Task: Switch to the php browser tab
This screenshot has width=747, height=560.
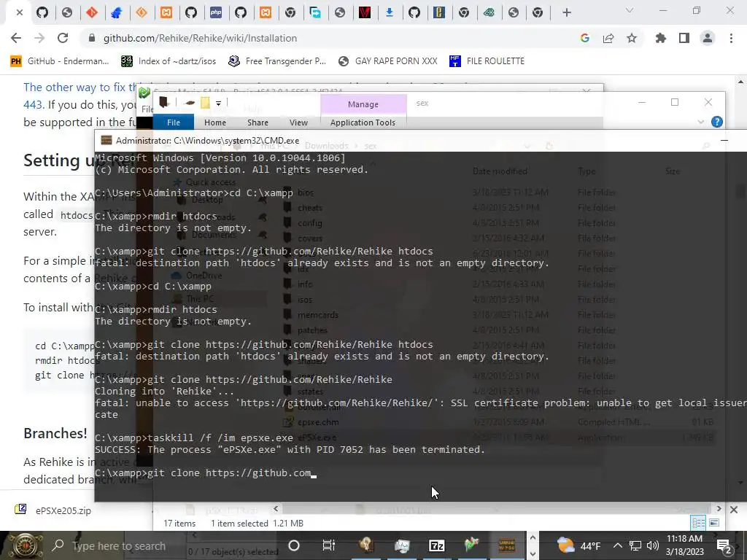Action: click(x=216, y=12)
